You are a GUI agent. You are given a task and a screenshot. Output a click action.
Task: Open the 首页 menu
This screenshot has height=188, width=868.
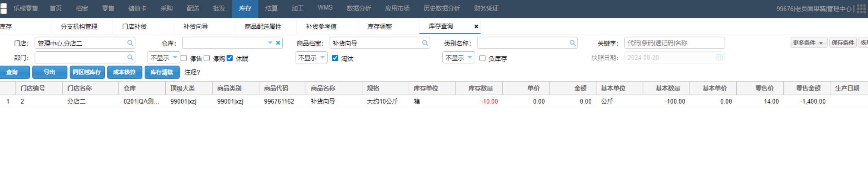point(56,8)
